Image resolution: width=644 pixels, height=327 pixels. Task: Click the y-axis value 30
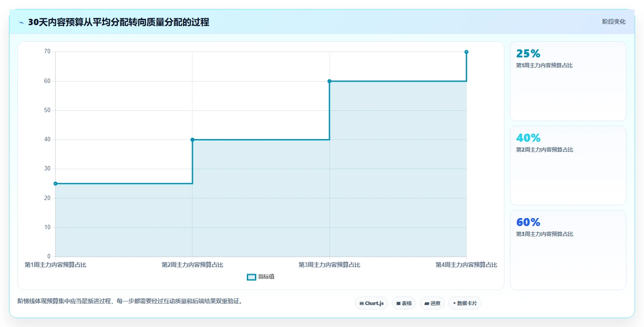tap(47, 169)
